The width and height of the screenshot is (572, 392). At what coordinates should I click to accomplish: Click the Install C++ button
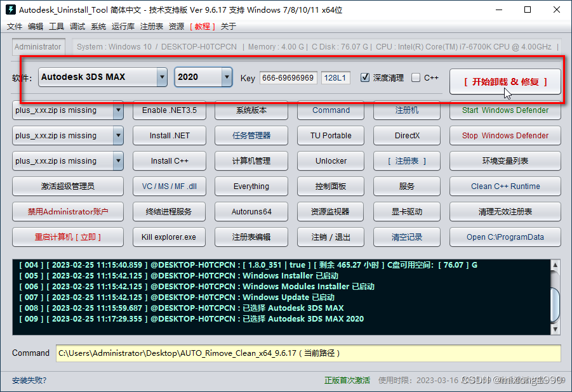tap(170, 161)
